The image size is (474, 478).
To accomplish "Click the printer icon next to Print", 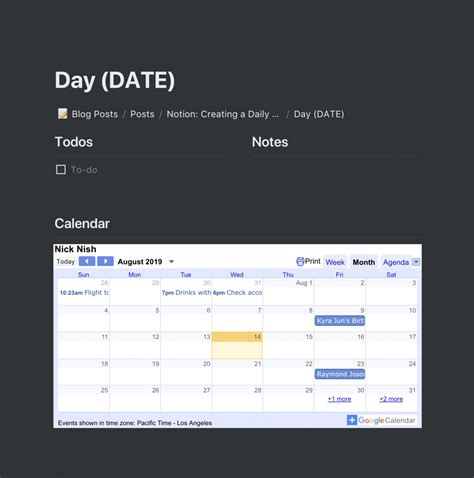I will pyautogui.click(x=300, y=261).
